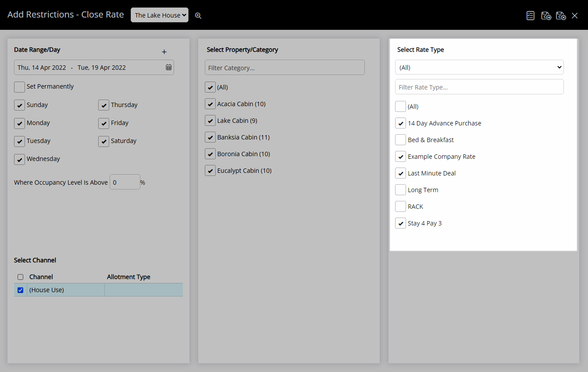Check RACK rate type

(400, 207)
